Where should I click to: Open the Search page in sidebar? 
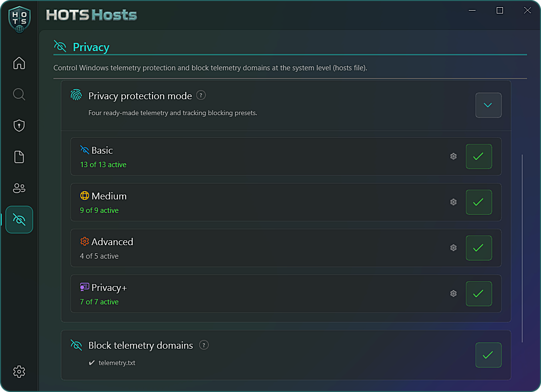19,94
